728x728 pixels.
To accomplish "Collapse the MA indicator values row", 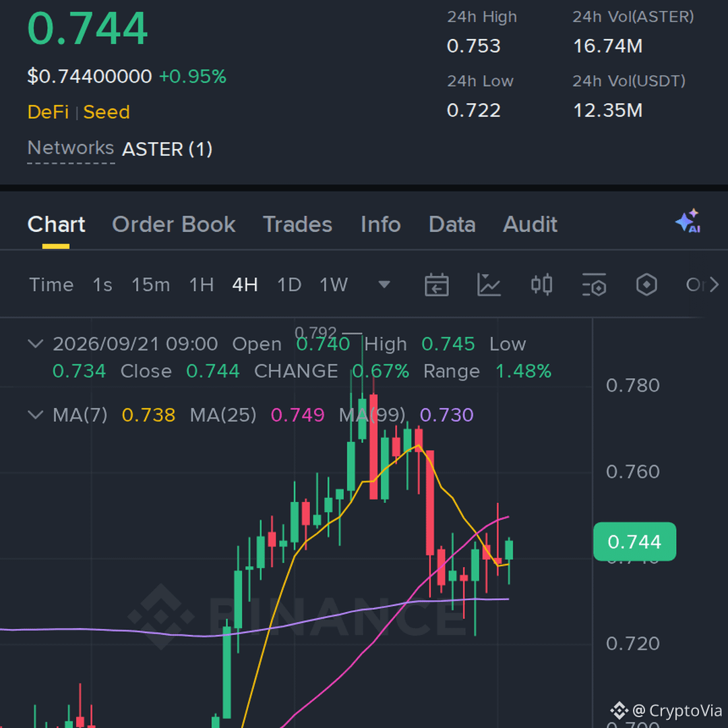I will coord(36,415).
